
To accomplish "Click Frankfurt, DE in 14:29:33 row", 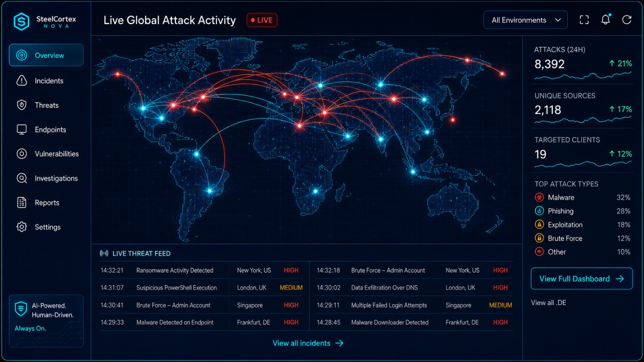I will pos(254,322).
